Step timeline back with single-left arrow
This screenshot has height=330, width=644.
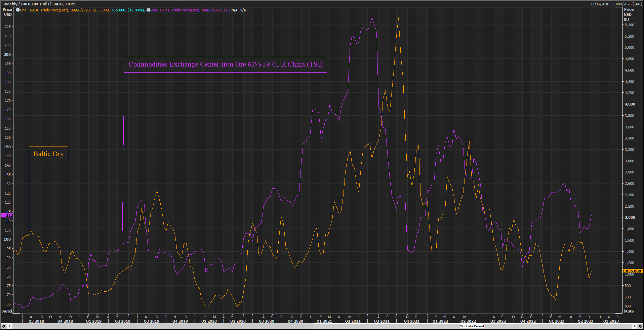9,326
